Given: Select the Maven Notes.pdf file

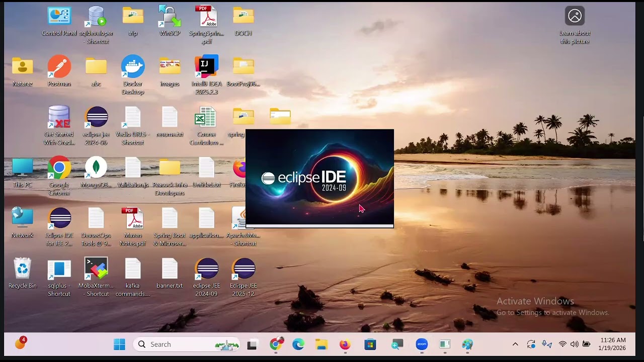Looking at the screenshot, I should [133, 227].
